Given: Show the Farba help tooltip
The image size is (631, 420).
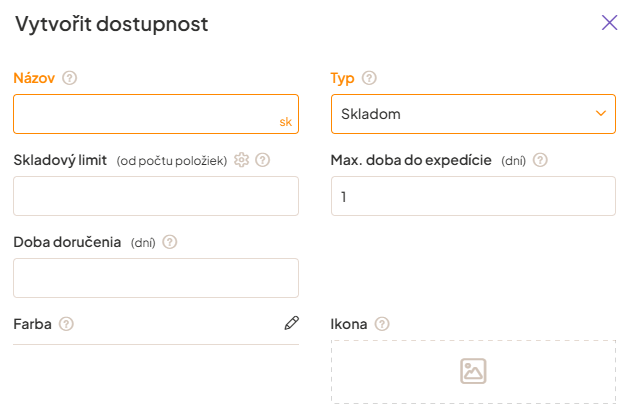Looking at the screenshot, I should [x=66, y=324].
